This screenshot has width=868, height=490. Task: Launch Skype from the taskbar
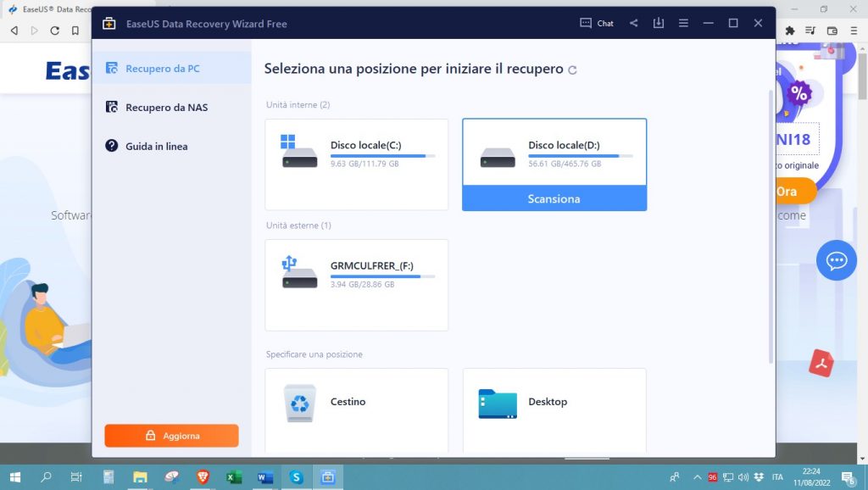click(296, 477)
